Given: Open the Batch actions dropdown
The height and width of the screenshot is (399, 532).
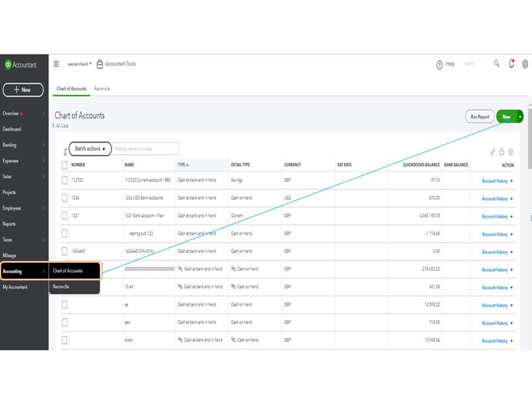Looking at the screenshot, I should (x=90, y=149).
